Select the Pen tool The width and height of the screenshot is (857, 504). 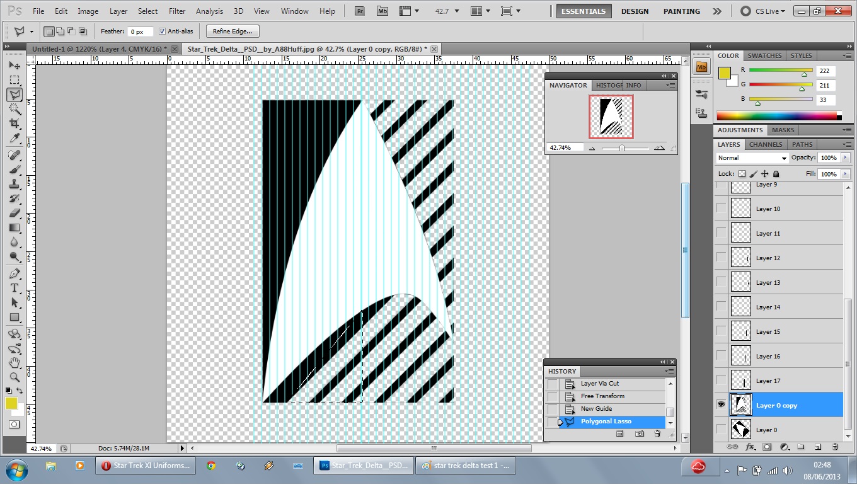tap(14, 273)
